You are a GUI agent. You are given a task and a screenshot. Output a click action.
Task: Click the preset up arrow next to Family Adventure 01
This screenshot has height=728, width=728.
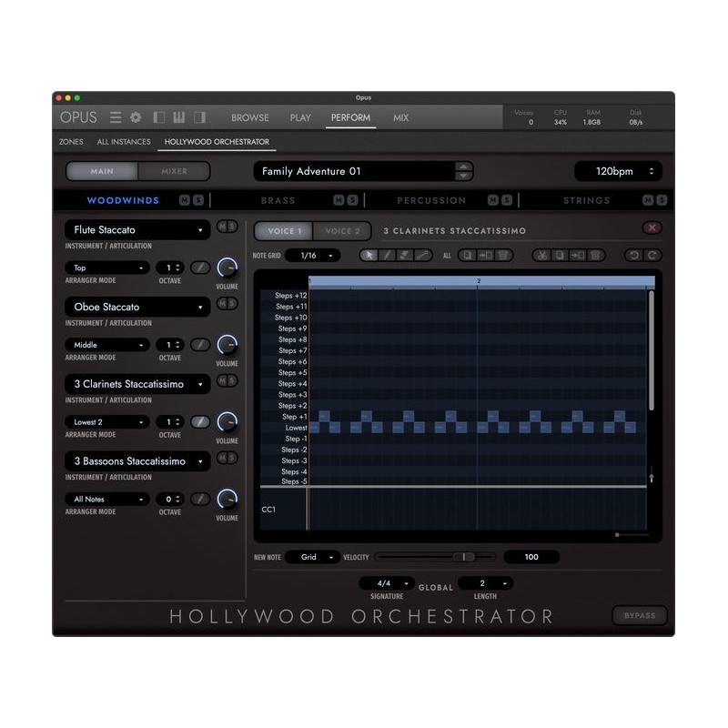464,167
